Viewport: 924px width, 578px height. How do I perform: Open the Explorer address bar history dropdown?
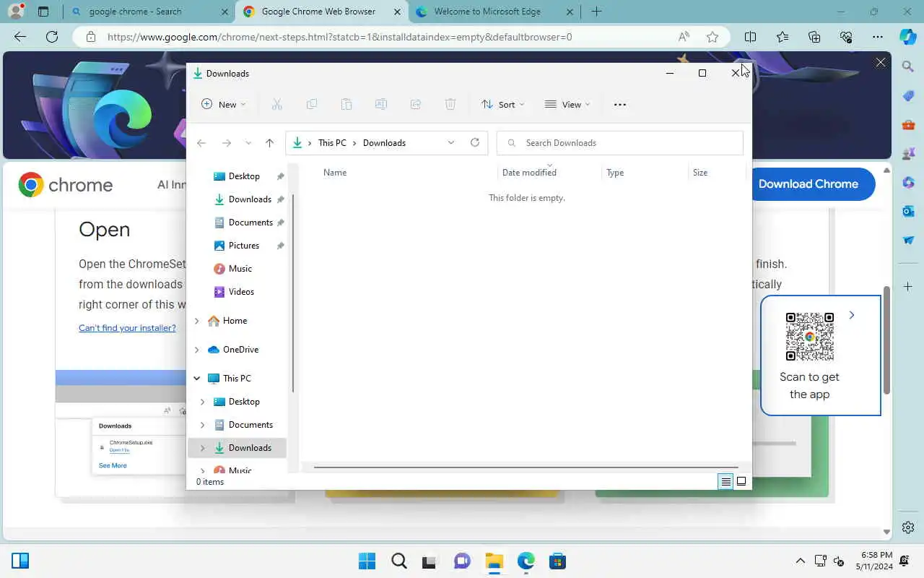tap(451, 143)
